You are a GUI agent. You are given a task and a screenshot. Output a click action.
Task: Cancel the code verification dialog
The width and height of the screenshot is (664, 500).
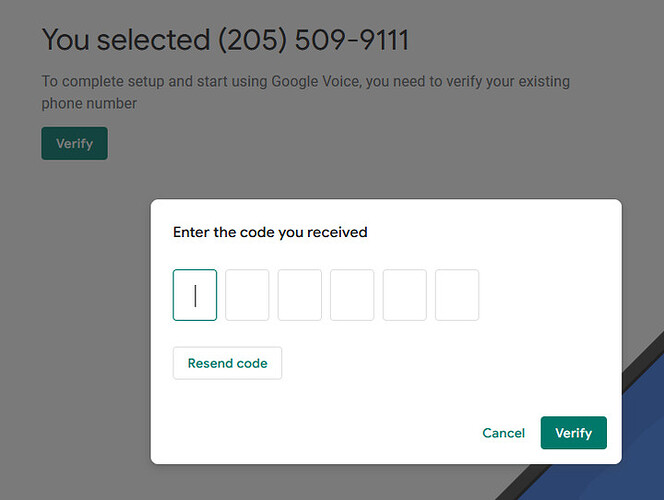point(504,433)
